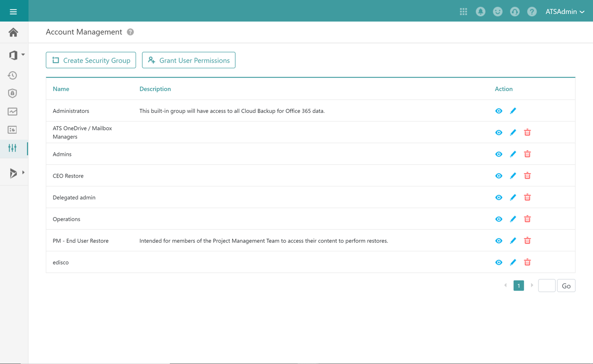Open the ATSAdmin account dropdown

pyautogui.click(x=565, y=11)
